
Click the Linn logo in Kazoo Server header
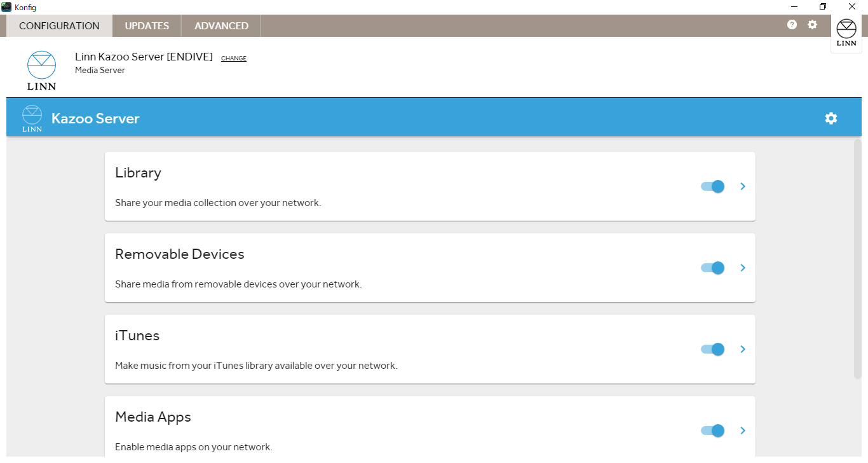[32, 118]
